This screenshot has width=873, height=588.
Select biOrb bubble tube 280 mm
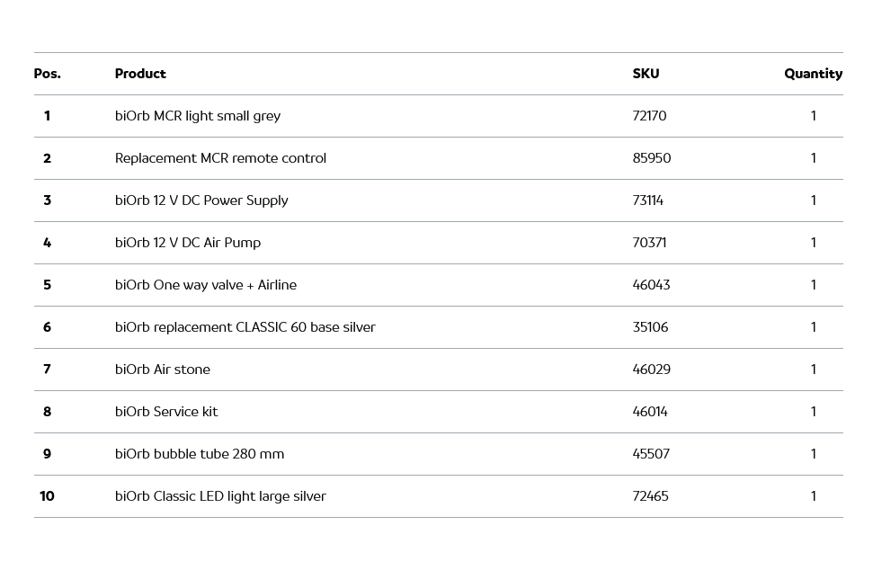[200, 454]
